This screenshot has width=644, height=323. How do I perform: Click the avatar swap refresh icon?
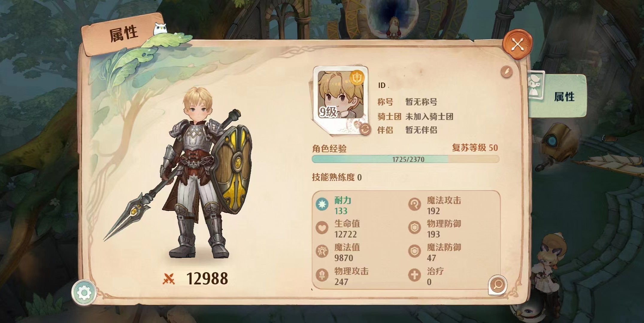[365, 129]
